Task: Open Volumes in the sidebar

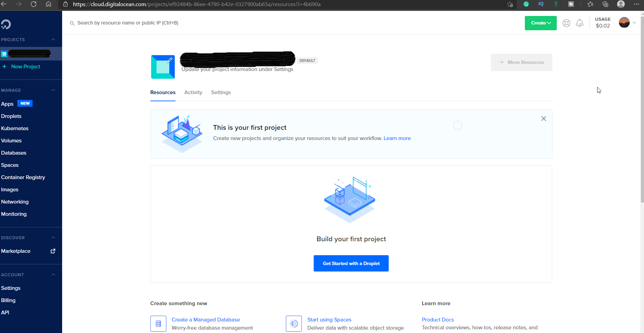Action: [11, 141]
